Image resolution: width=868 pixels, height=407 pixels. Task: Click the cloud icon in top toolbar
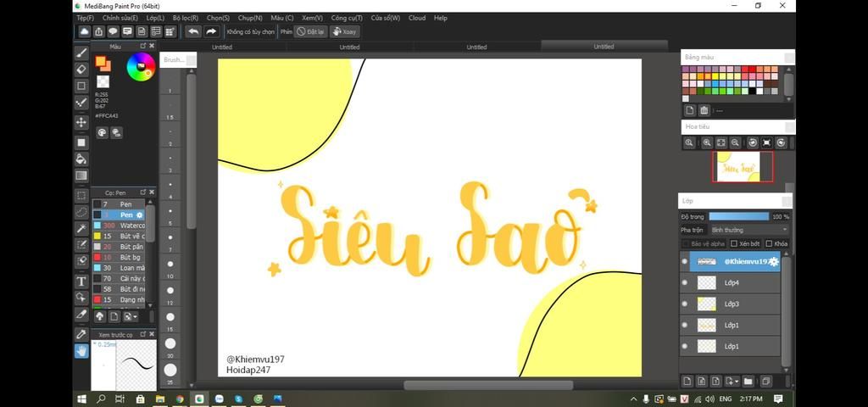pos(84,31)
